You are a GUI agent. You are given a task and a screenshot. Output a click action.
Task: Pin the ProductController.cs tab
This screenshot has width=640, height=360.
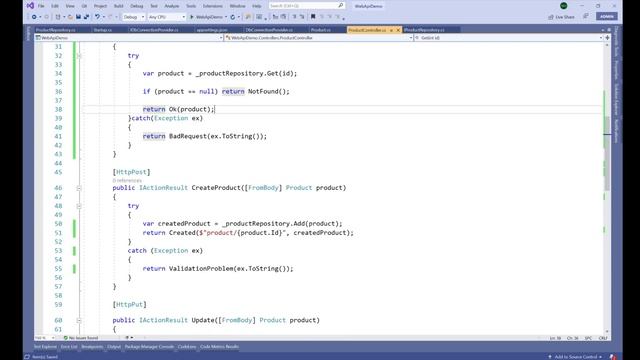point(391,30)
